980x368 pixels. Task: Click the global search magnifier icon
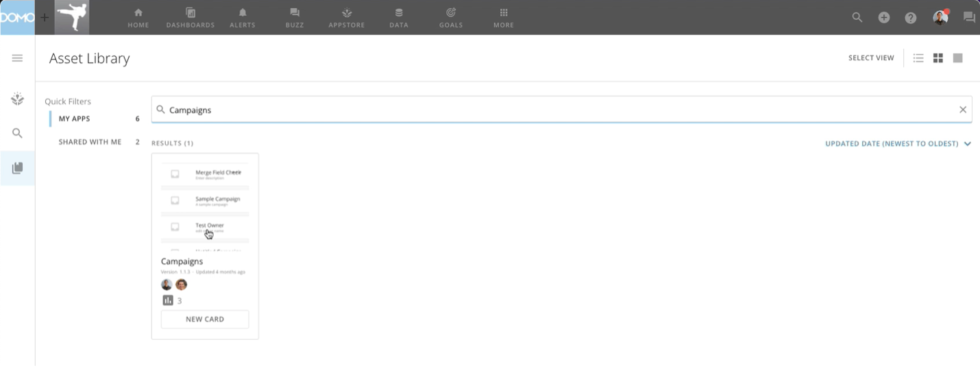click(x=857, y=17)
